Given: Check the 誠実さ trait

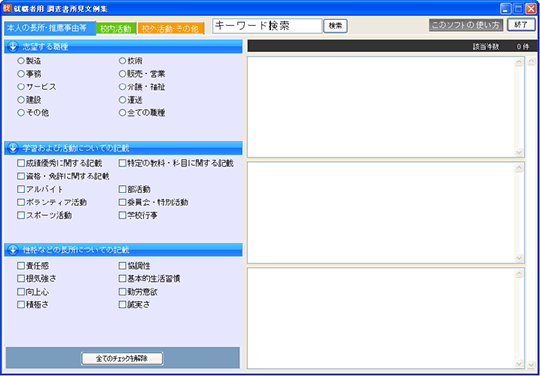Looking at the screenshot, I should (x=122, y=304).
